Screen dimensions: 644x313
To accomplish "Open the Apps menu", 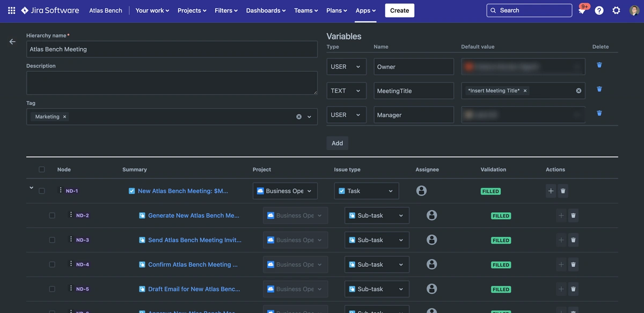I will [366, 10].
